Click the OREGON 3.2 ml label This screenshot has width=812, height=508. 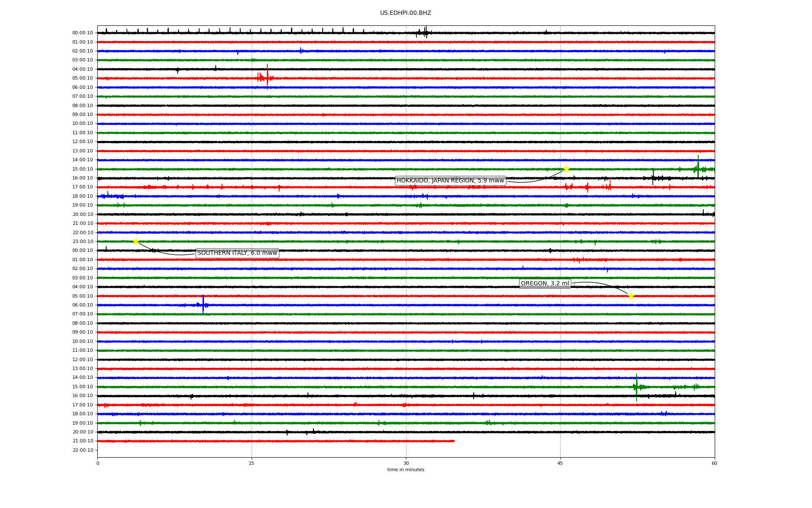[x=545, y=284]
